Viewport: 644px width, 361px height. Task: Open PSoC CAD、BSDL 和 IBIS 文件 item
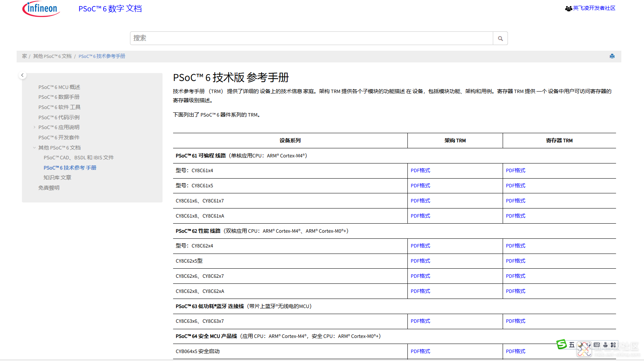pyautogui.click(x=79, y=157)
